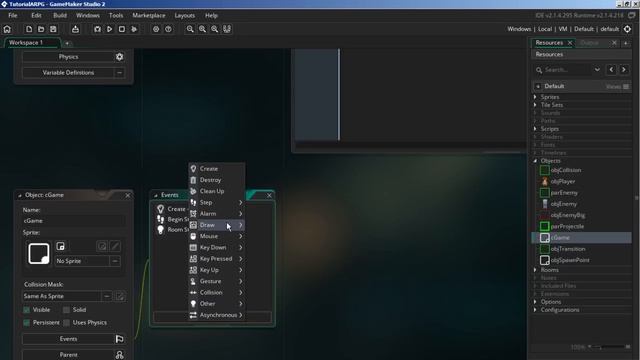
Task: Click the Physics button
Action: tap(68, 57)
